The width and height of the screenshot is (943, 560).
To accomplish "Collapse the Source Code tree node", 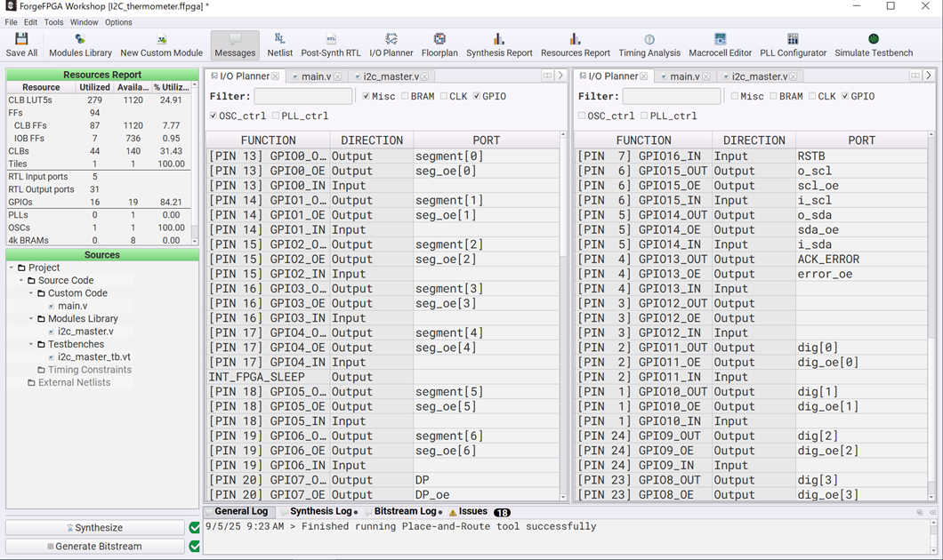I will point(22,280).
